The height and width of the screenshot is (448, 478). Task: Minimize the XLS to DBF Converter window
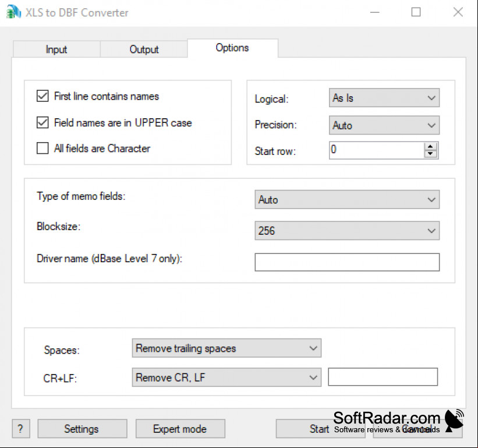[375, 12]
